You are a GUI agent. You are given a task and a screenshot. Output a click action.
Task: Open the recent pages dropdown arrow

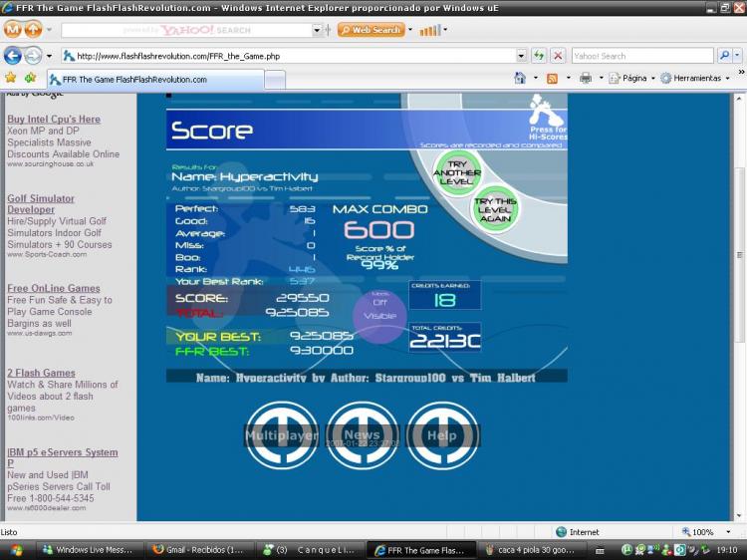[x=49, y=56]
